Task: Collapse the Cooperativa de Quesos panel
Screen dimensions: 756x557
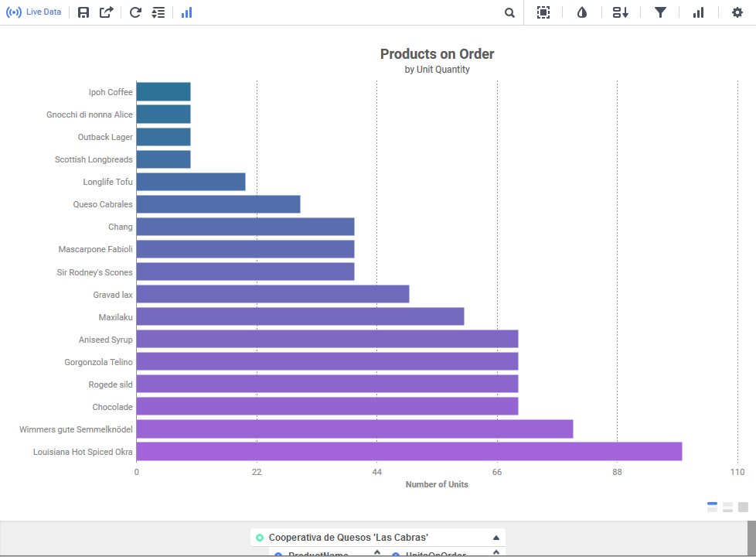Action: [x=496, y=538]
